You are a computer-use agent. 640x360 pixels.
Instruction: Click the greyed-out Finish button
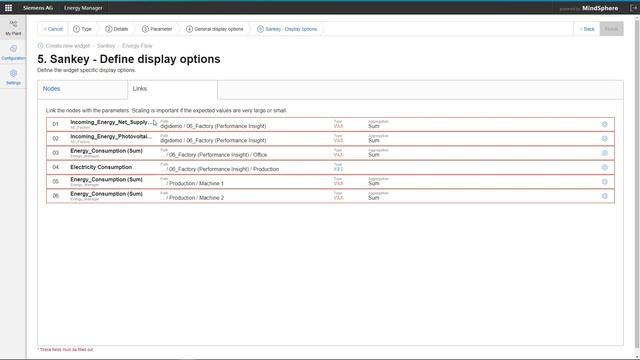611,29
